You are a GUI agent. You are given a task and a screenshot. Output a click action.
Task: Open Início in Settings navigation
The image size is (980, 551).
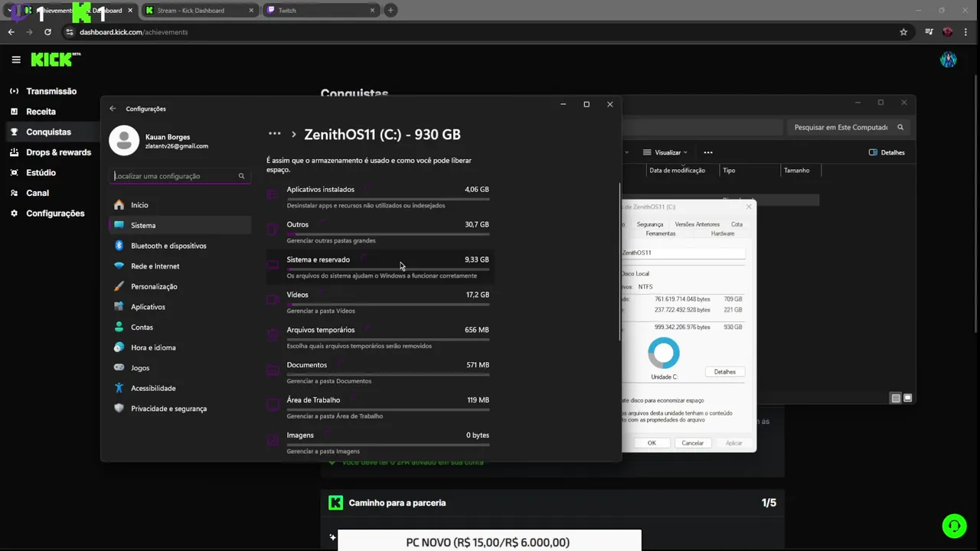pos(180,205)
